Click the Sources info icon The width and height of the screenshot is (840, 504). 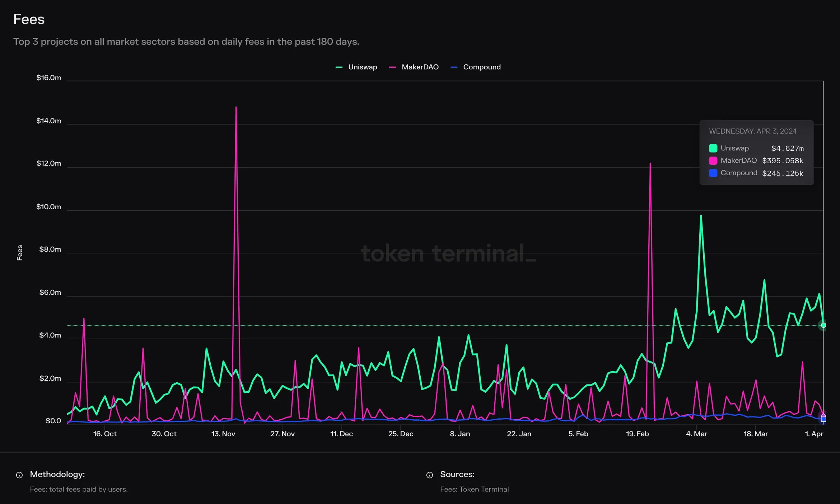tap(429, 475)
